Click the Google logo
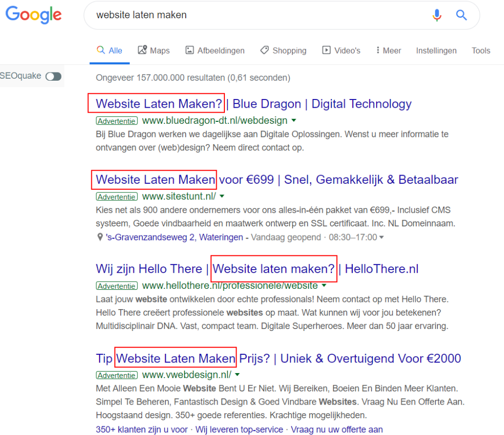This screenshot has width=504, height=435. click(x=33, y=15)
